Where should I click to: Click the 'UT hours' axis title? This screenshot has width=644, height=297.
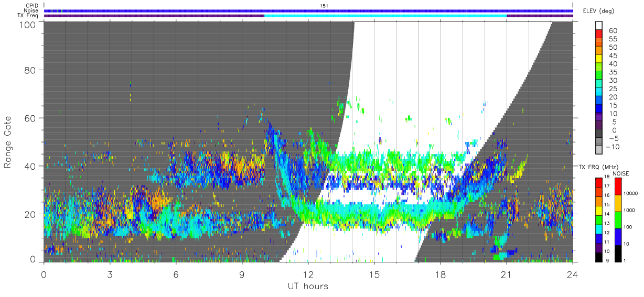[307, 286]
